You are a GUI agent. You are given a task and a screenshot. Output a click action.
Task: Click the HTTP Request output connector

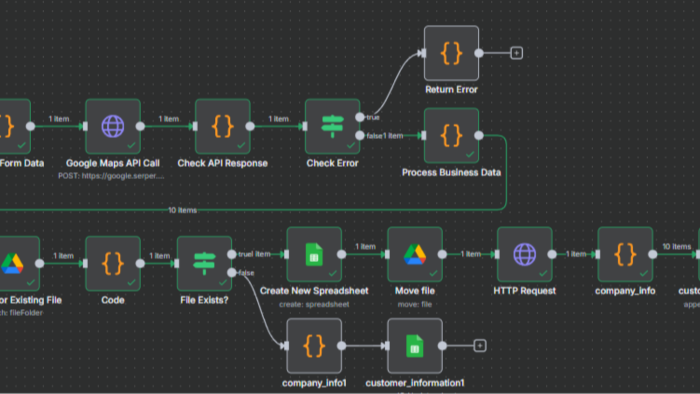(x=552, y=254)
